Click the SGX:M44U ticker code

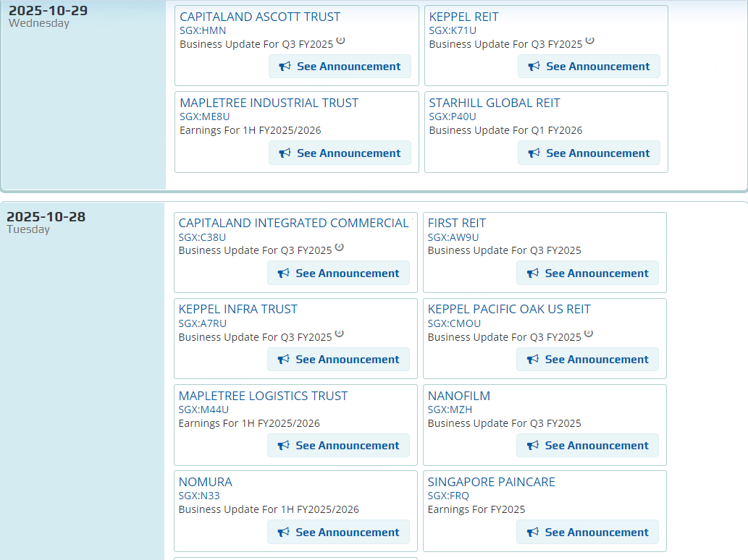pos(203,410)
